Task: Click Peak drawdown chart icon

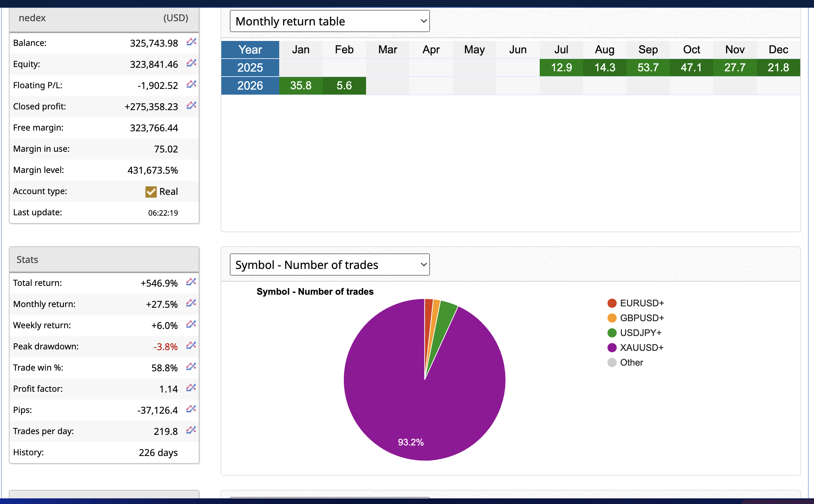Action: [191, 346]
